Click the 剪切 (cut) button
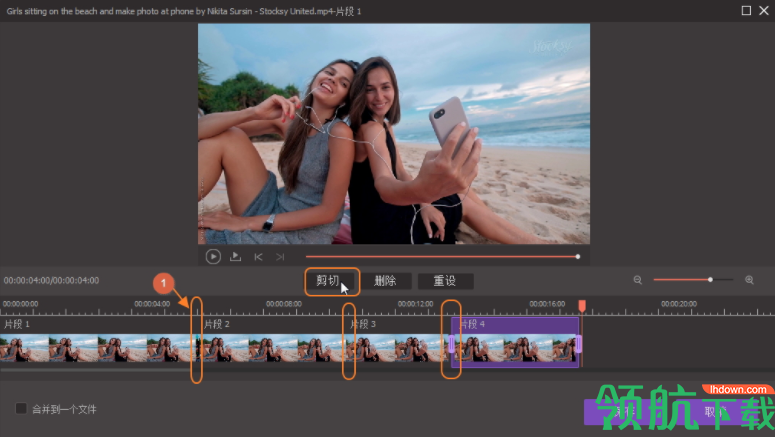Screen dimensions: 775x437 (x=332, y=281)
